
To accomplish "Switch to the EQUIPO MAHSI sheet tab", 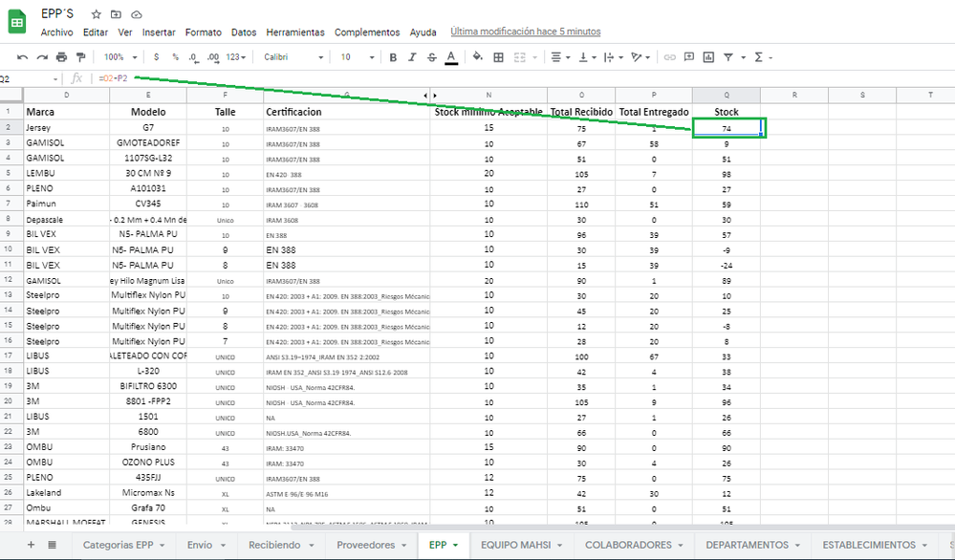I will click(523, 545).
